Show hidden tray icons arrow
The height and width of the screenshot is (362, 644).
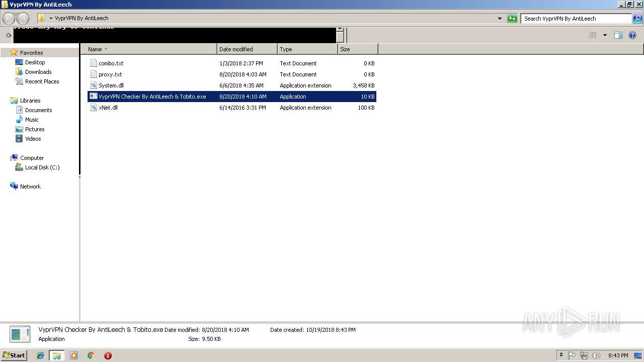point(561,355)
